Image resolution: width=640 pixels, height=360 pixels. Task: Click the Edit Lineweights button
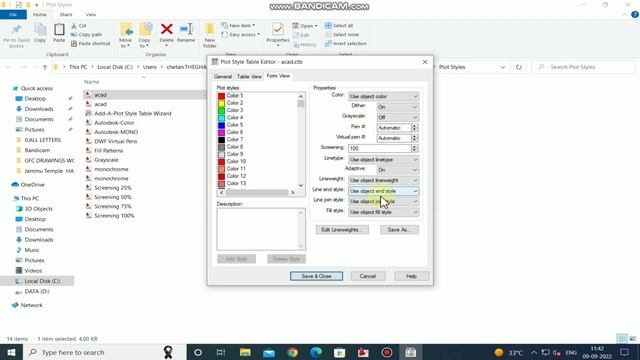point(342,230)
